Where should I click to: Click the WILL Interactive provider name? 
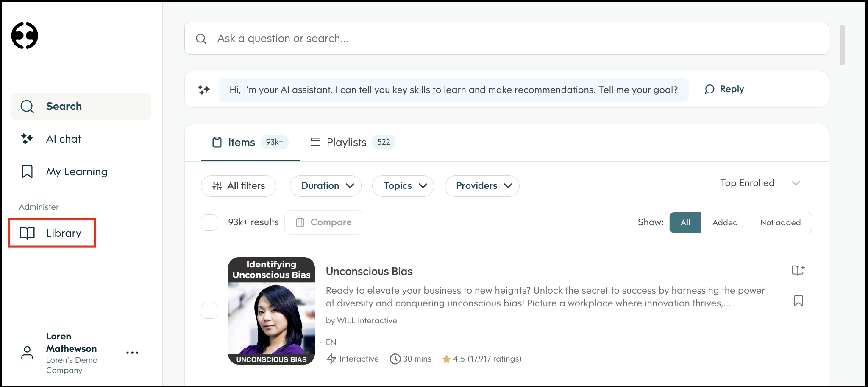click(367, 321)
